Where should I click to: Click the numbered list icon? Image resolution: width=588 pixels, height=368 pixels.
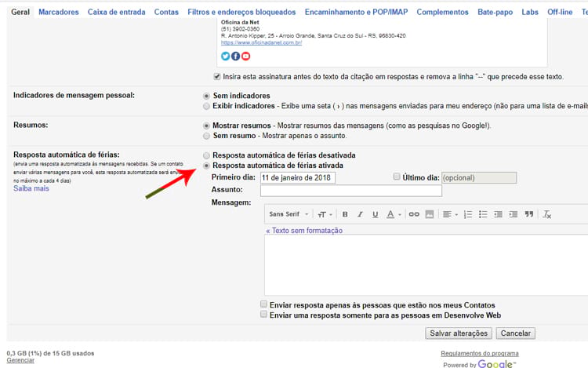click(468, 214)
